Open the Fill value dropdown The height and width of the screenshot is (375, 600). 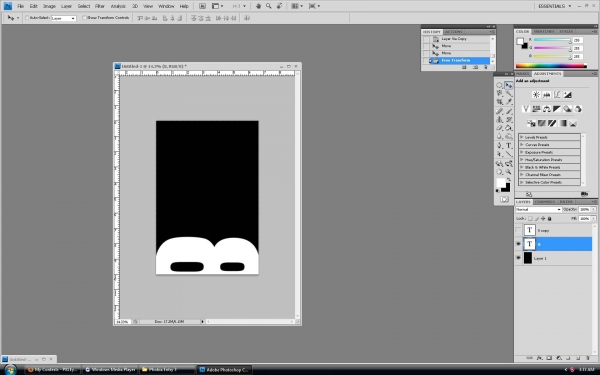[594, 218]
